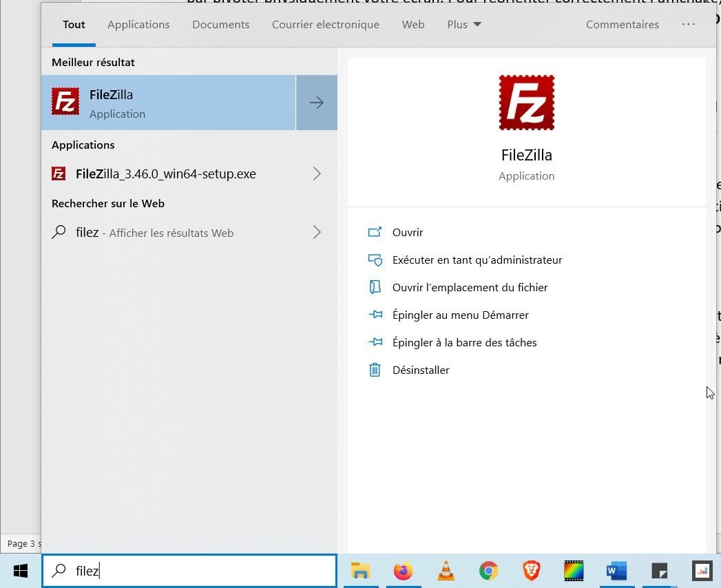The height and width of the screenshot is (588, 721).
Task: Open the Sticky Notes taskbar icon
Action: (660, 571)
